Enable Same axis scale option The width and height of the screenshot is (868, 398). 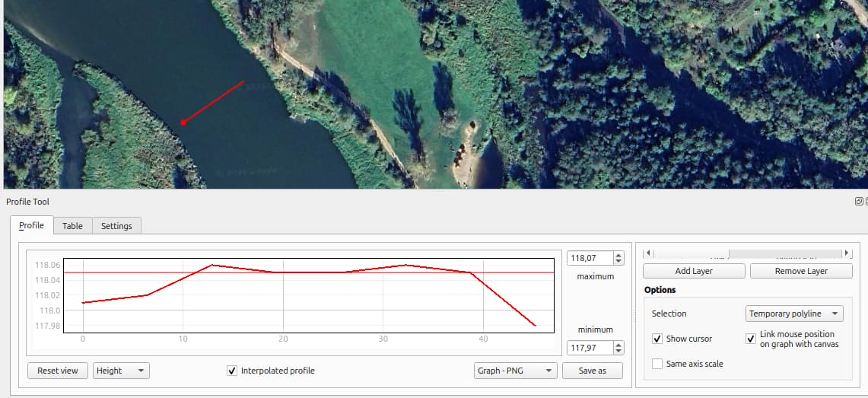[x=657, y=364]
